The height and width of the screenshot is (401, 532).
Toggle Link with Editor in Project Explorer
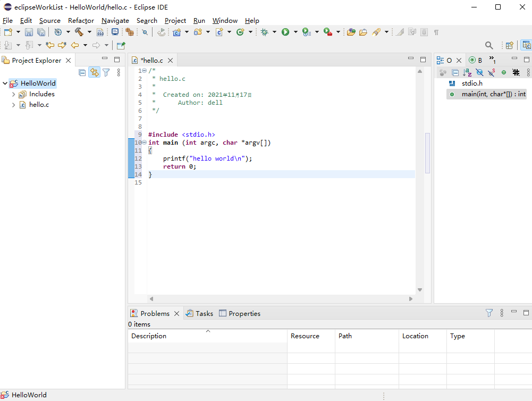94,72
